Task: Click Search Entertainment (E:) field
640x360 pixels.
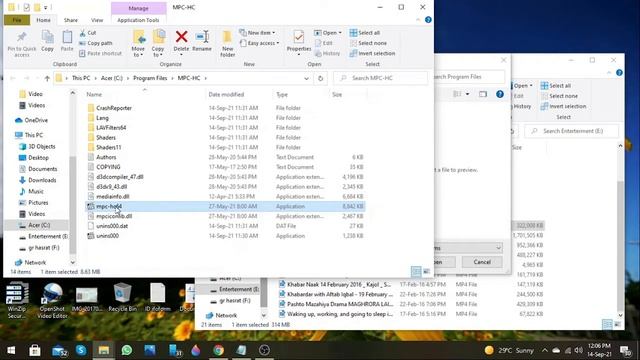Action: 571,131
